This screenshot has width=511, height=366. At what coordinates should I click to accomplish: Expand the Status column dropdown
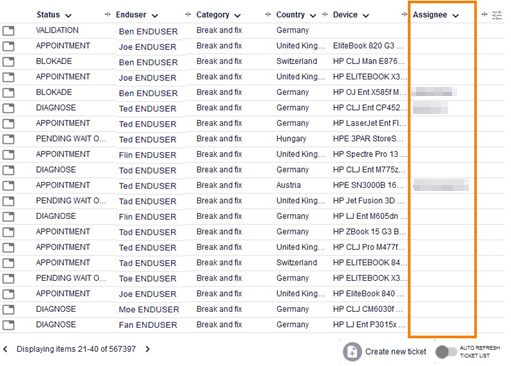68,16
